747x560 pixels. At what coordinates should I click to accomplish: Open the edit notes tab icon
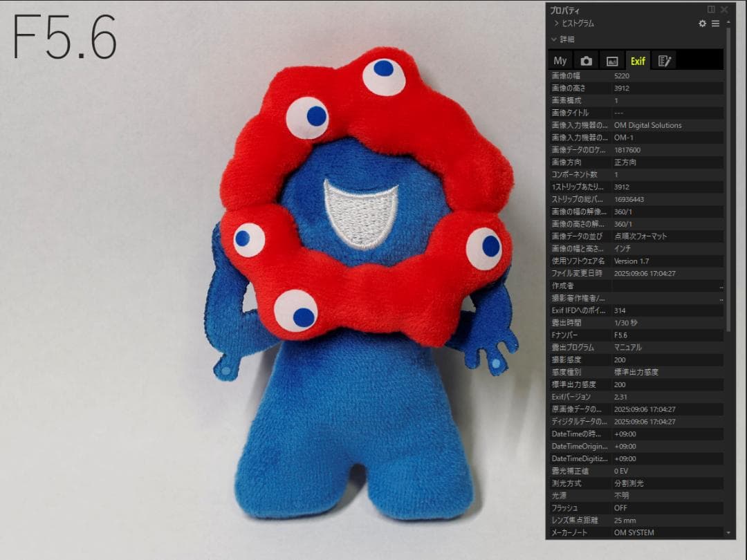[x=664, y=61]
